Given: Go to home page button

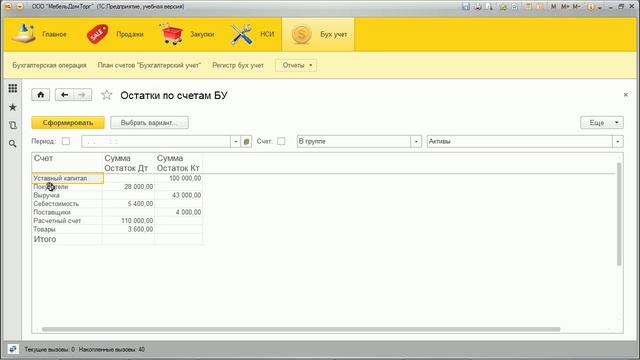Looking at the screenshot, I should (41, 95).
